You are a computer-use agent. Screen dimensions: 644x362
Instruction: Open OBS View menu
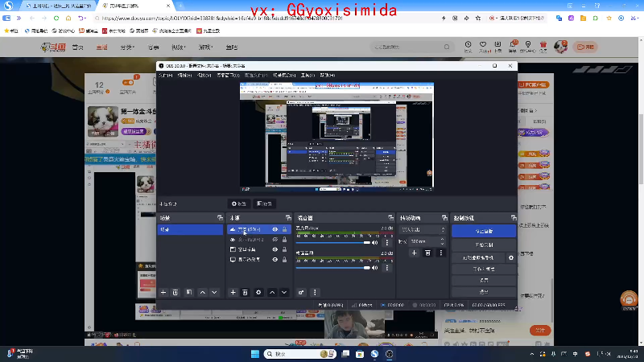click(x=204, y=75)
